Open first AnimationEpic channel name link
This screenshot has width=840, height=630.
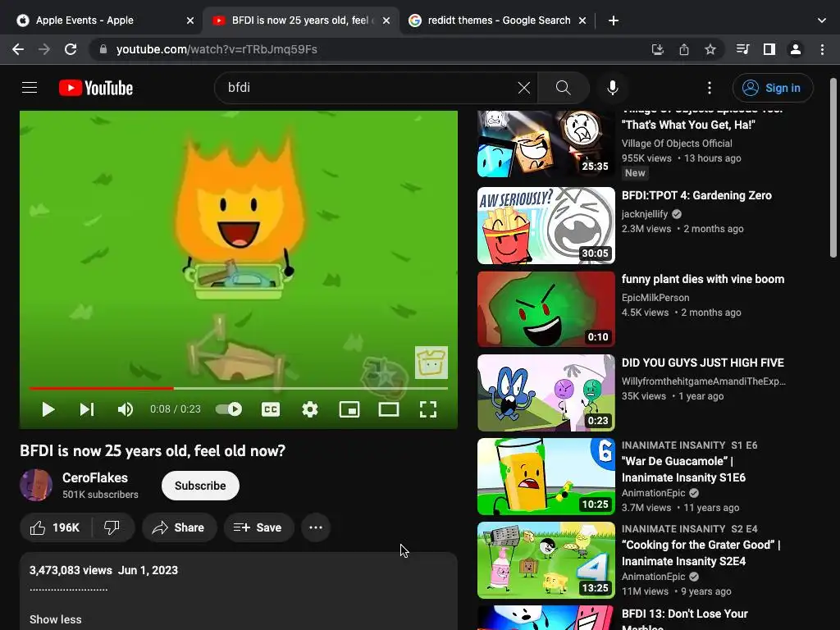pos(653,493)
